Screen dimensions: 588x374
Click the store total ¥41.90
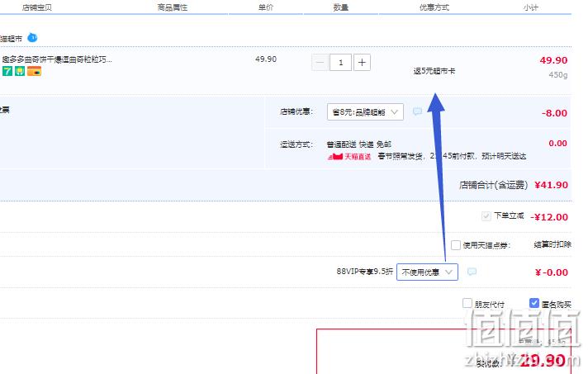click(551, 185)
